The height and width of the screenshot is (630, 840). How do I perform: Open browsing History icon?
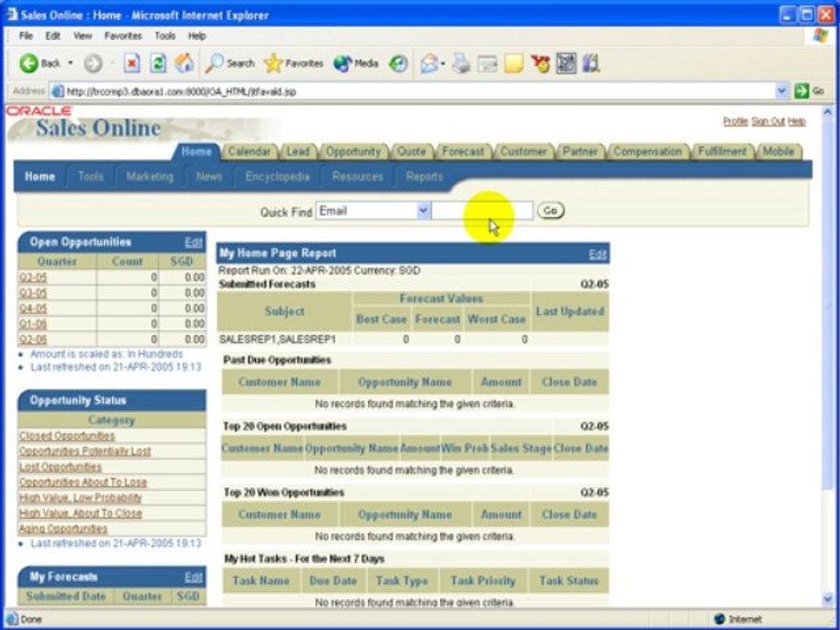(x=398, y=63)
